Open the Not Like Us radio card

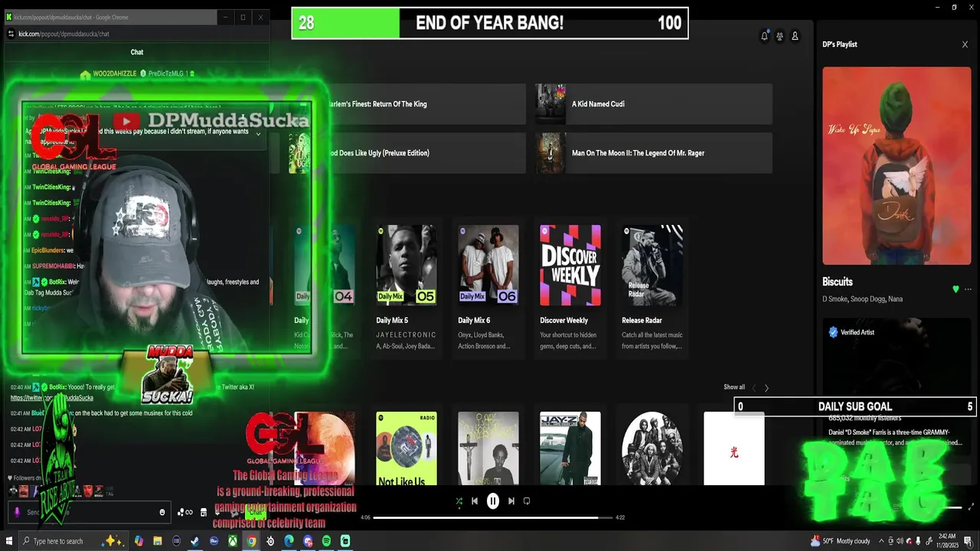[x=407, y=448]
